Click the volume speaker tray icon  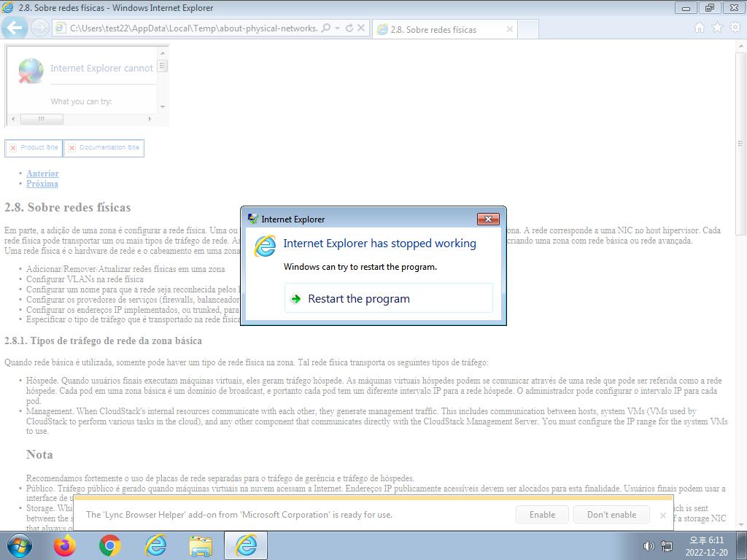[x=649, y=546]
